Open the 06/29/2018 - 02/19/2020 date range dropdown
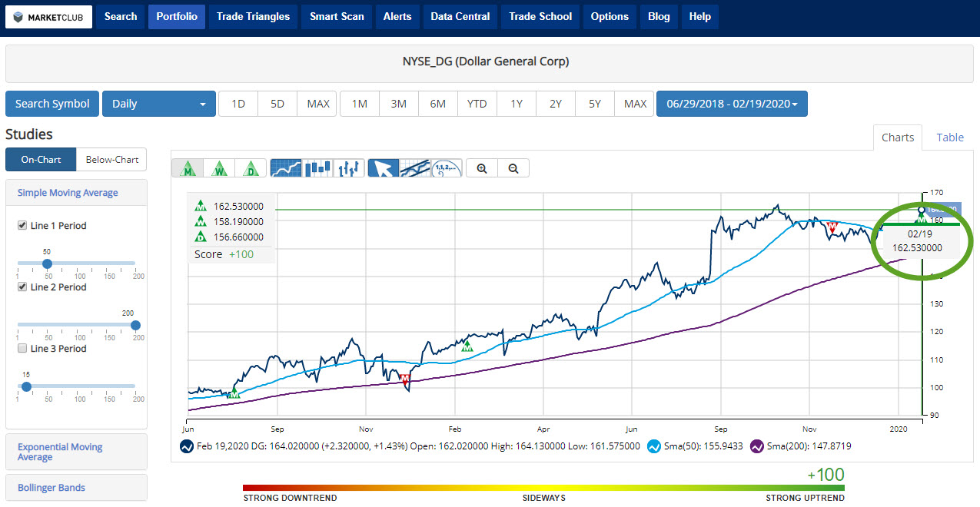 click(732, 104)
